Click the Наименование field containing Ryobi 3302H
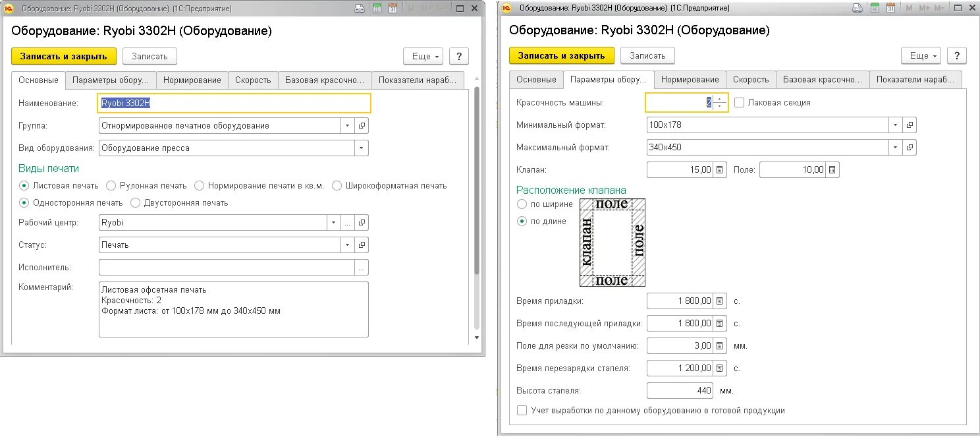 pos(234,103)
